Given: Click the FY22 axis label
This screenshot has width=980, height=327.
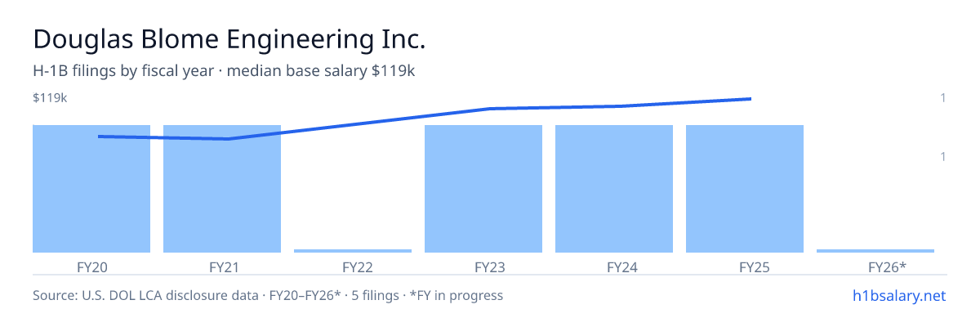Looking at the screenshot, I should (x=353, y=267).
